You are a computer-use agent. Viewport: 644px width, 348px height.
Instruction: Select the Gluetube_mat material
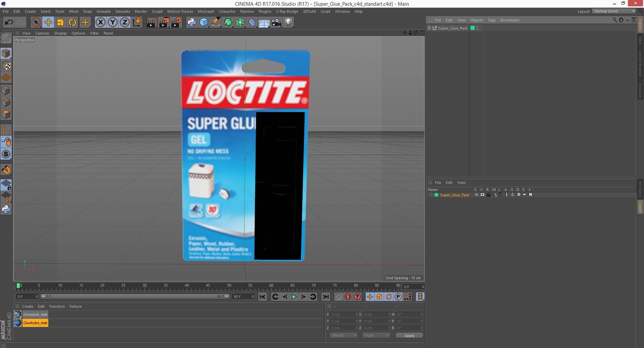[x=35, y=323]
